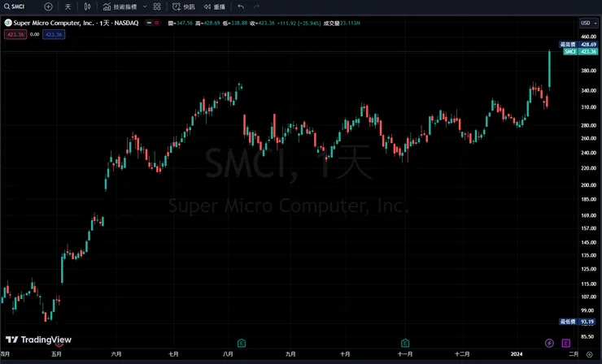Click the purple lightning bolt event icon
Image resolution: width=602 pixels, height=364 pixels.
[549, 343]
